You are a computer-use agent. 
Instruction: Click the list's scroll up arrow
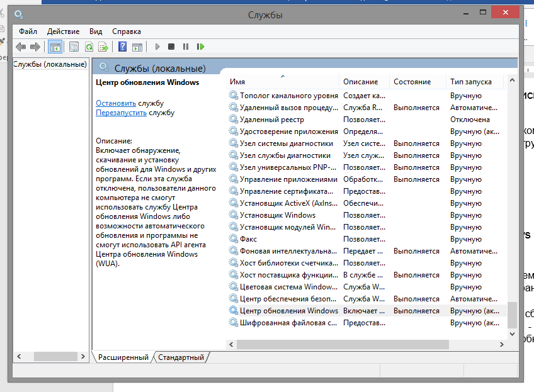(x=512, y=81)
